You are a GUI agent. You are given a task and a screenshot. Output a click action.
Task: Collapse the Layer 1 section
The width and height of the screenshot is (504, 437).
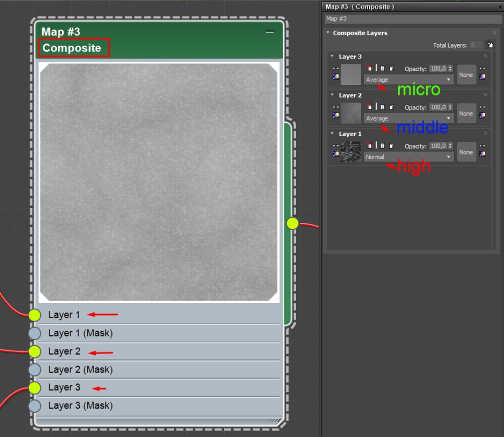(x=332, y=133)
